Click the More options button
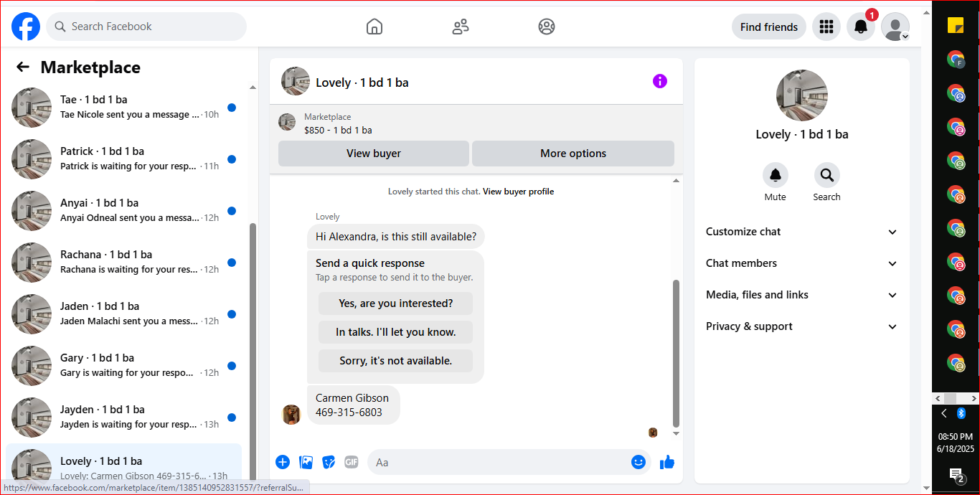 click(x=573, y=154)
